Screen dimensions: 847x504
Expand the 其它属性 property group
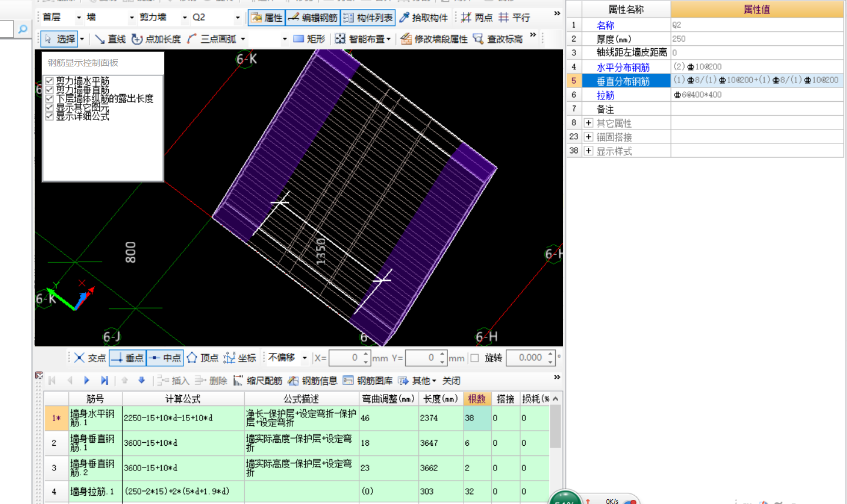tap(588, 123)
